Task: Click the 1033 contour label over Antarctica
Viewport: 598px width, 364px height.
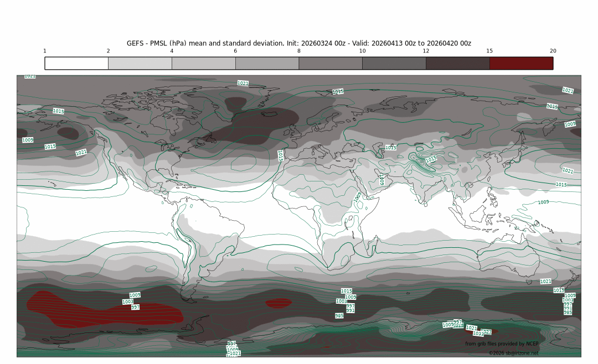Action: tap(478, 334)
